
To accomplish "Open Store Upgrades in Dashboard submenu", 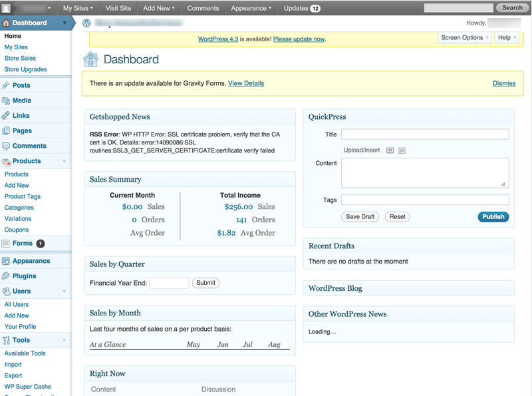I will [x=25, y=69].
